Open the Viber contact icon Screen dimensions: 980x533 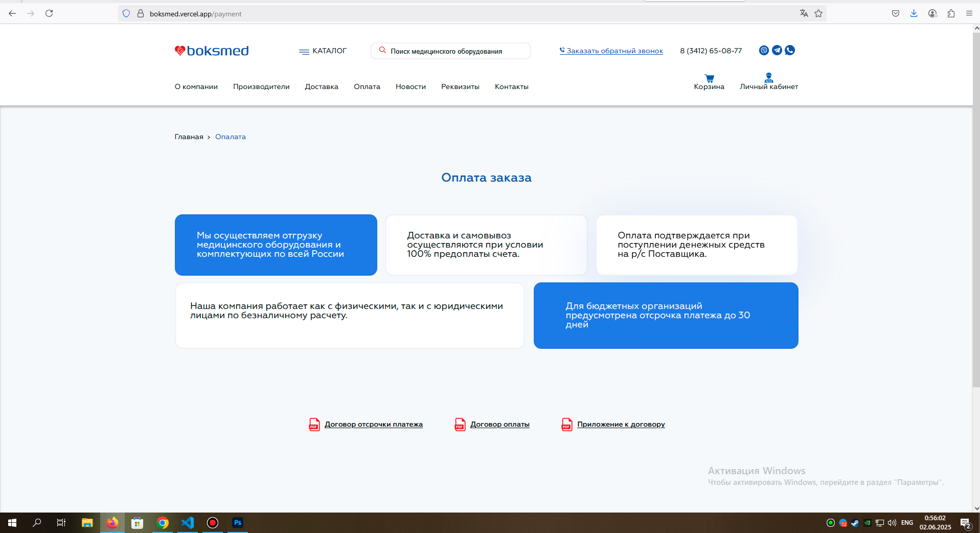pos(764,50)
